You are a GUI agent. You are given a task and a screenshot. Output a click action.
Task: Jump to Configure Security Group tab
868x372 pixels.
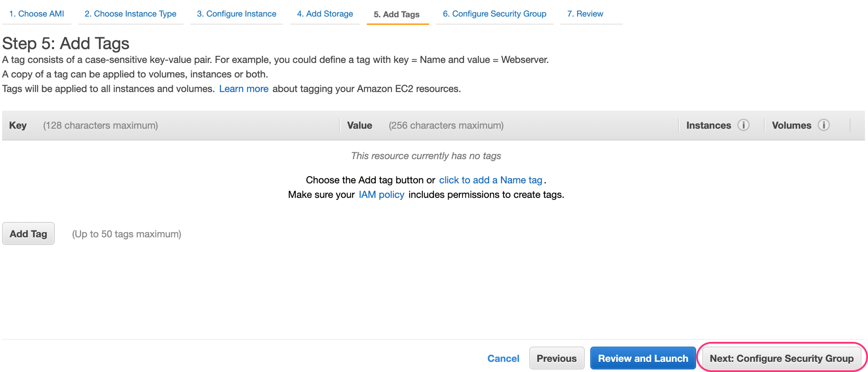click(494, 14)
